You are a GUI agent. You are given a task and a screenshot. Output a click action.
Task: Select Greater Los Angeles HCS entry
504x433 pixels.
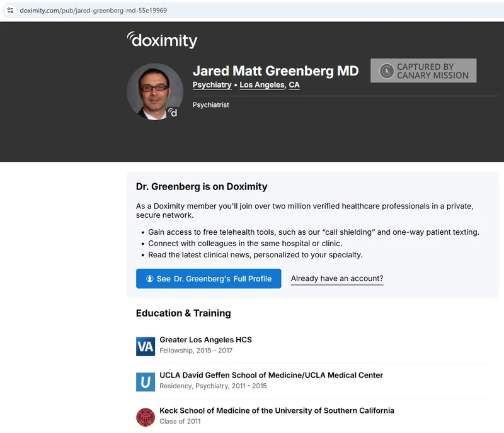[x=312, y=346]
